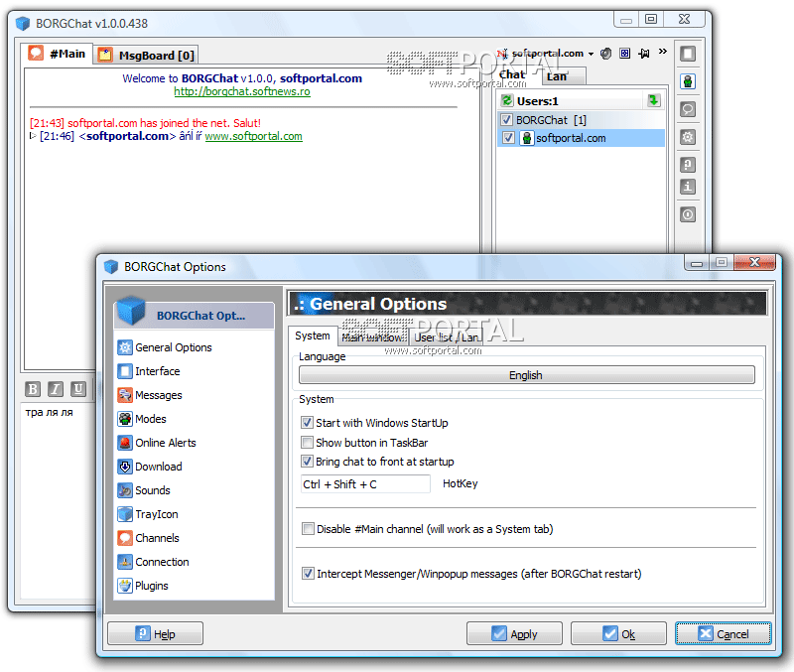Click the HotKey input field
Image resolution: width=794 pixels, height=672 pixels.
tap(365, 484)
